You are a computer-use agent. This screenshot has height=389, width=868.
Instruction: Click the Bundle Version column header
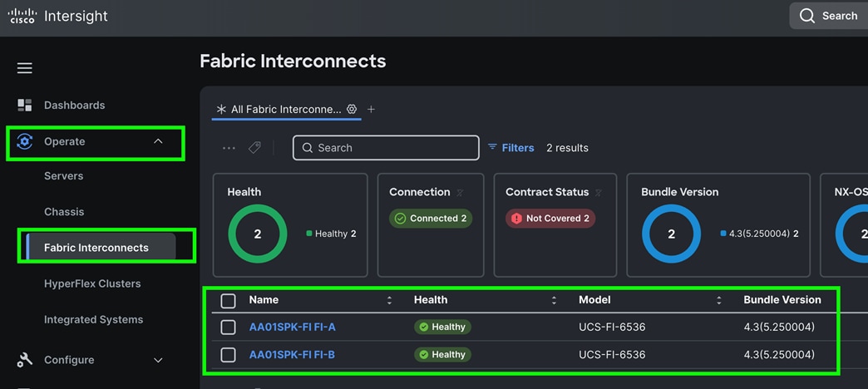click(782, 300)
